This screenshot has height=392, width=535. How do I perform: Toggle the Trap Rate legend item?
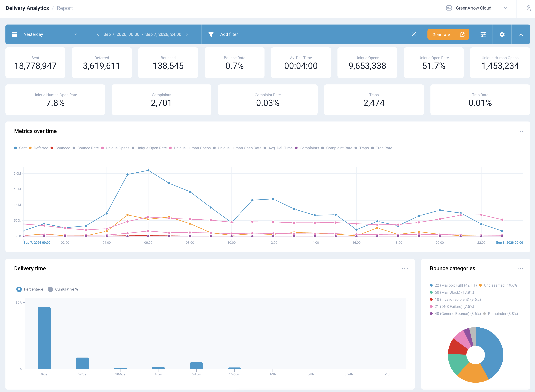point(382,148)
